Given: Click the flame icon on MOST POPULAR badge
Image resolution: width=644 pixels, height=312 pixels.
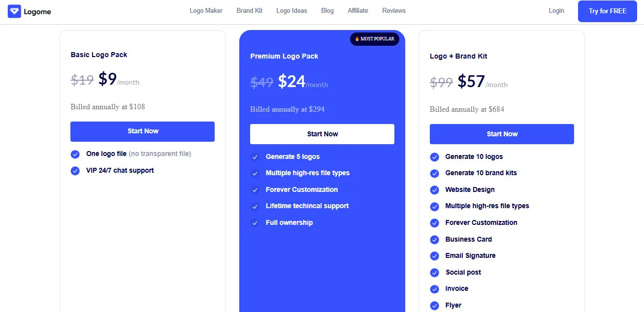Looking at the screenshot, I should click(356, 39).
